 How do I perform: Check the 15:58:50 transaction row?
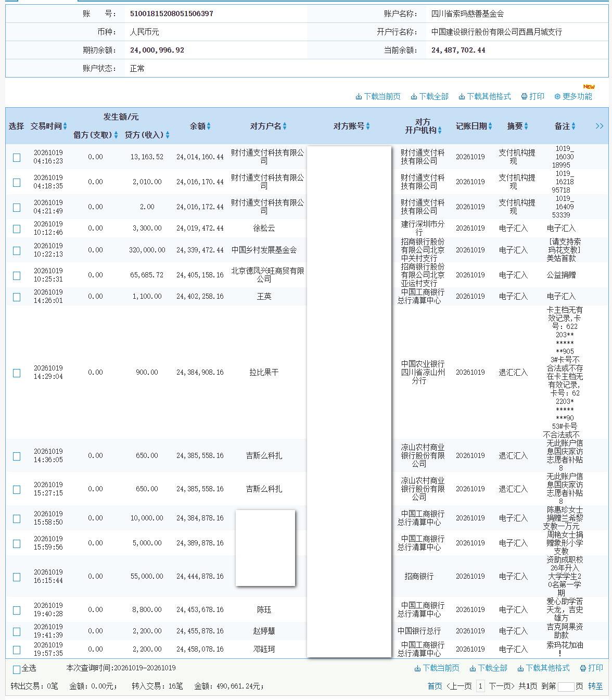point(17,518)
